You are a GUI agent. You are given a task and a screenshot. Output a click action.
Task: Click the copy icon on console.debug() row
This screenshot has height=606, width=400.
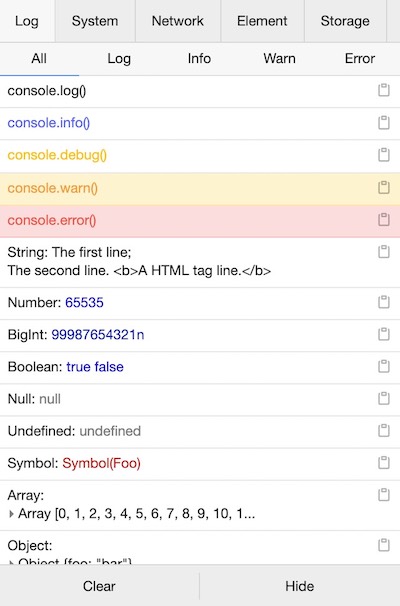pos(383,155)
